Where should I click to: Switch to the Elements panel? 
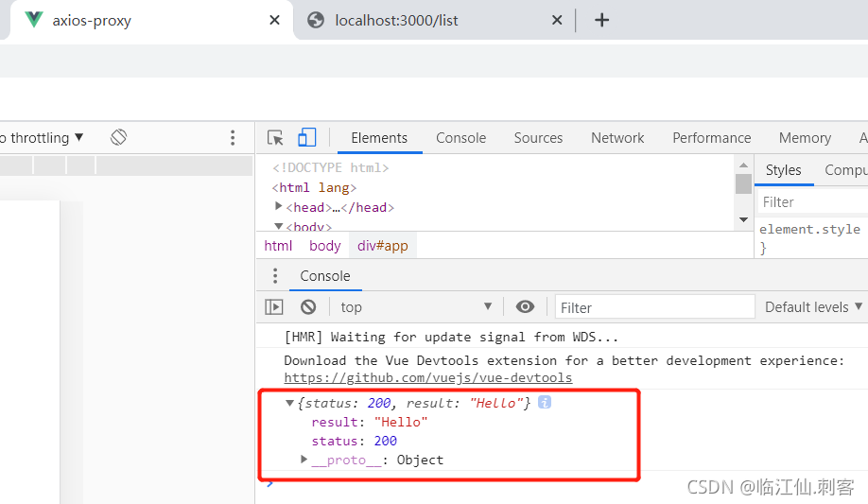pyautogui.click(x=379, y=138)
